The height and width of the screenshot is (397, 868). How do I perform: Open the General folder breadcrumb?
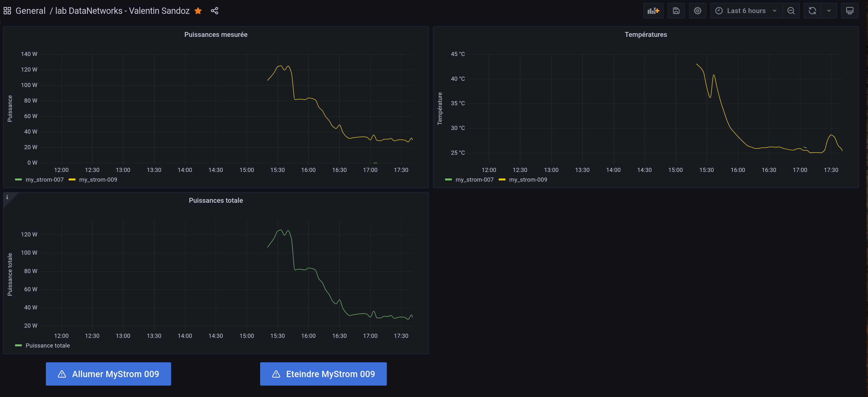click(x=30, y=11)
